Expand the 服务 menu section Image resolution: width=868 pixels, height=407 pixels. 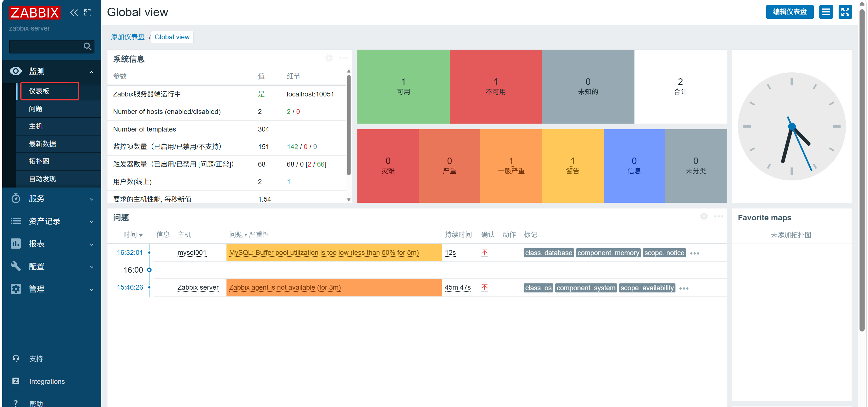point(92,199)
